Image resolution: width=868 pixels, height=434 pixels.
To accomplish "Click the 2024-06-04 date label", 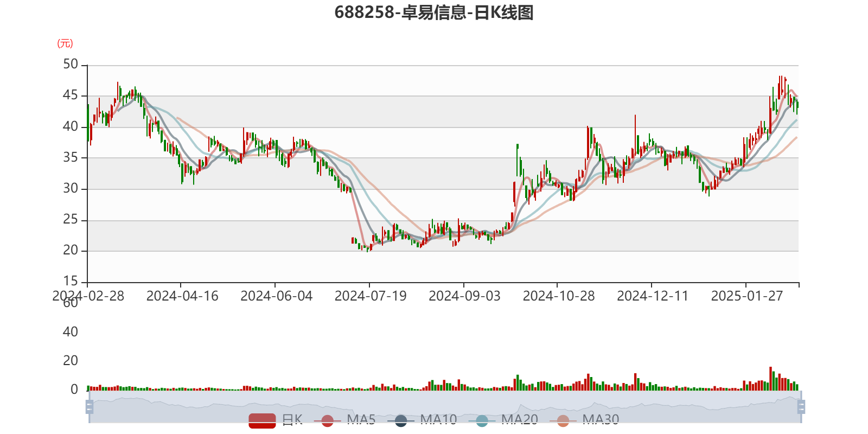I will click(x=277, y=296).
